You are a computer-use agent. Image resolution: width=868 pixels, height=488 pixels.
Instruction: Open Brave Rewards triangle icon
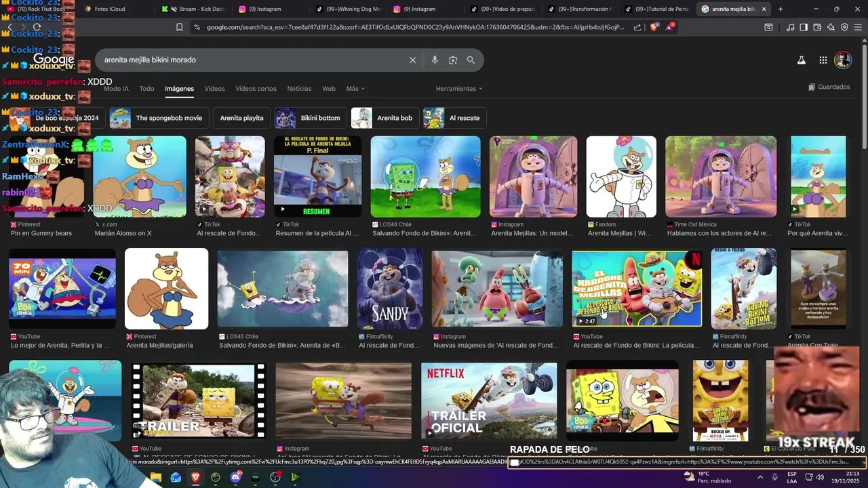[669, 27]
